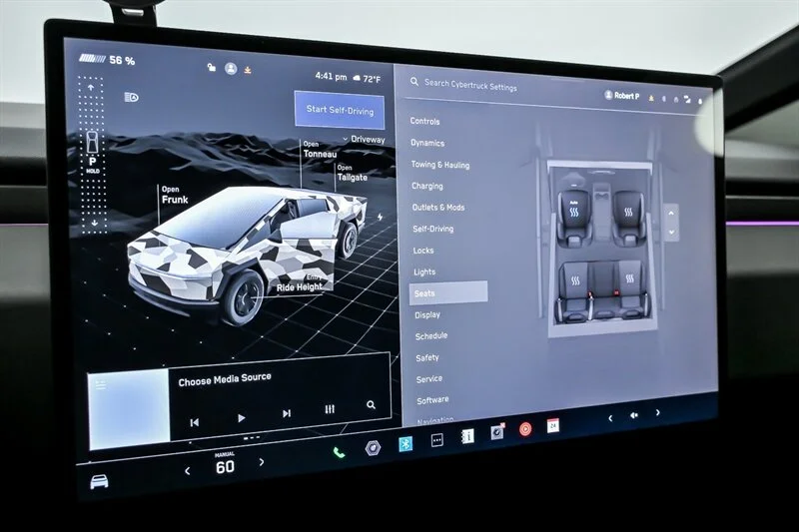Open Service settings
Viewport: 799px width, 532px height.
(x=429, y=378)
